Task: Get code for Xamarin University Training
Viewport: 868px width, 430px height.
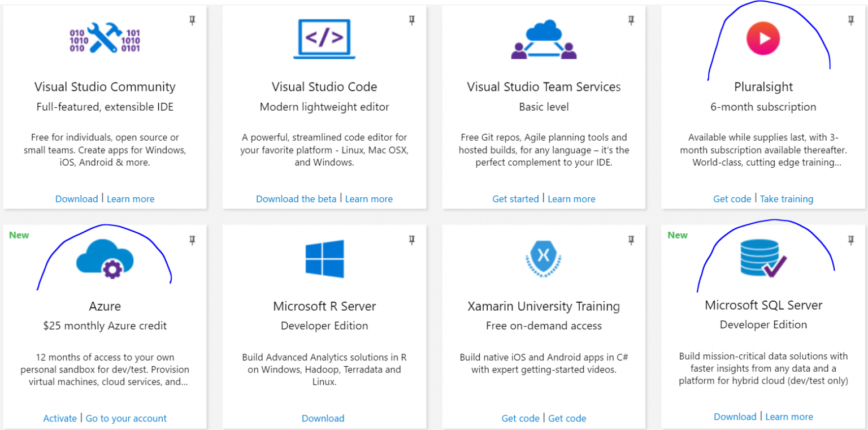Action: pyautogui.click(x=520, y=418)
